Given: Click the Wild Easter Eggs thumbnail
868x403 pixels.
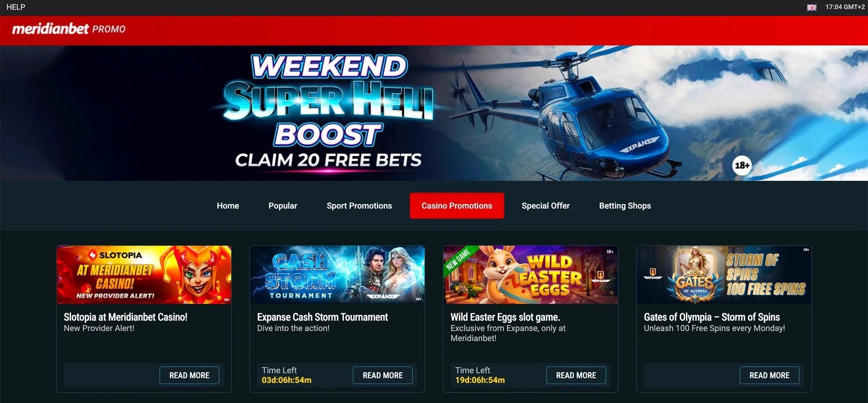Looking at the screenshot, I should coord(530,275).
